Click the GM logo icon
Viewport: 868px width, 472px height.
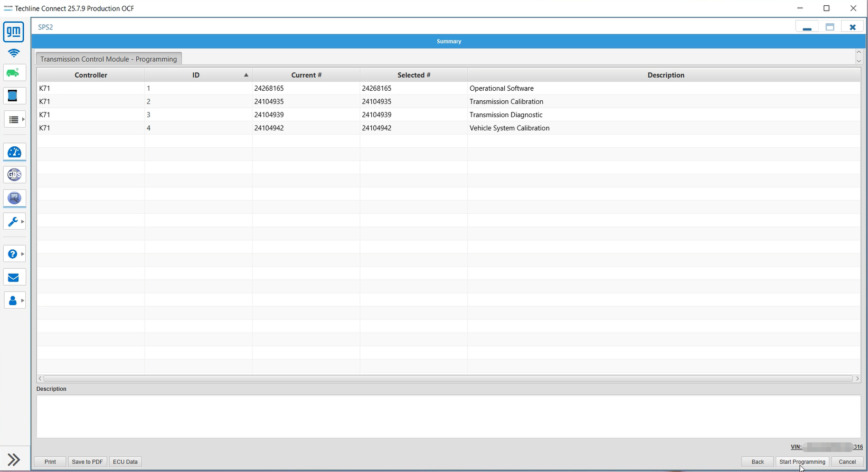[x=14, y=32]
